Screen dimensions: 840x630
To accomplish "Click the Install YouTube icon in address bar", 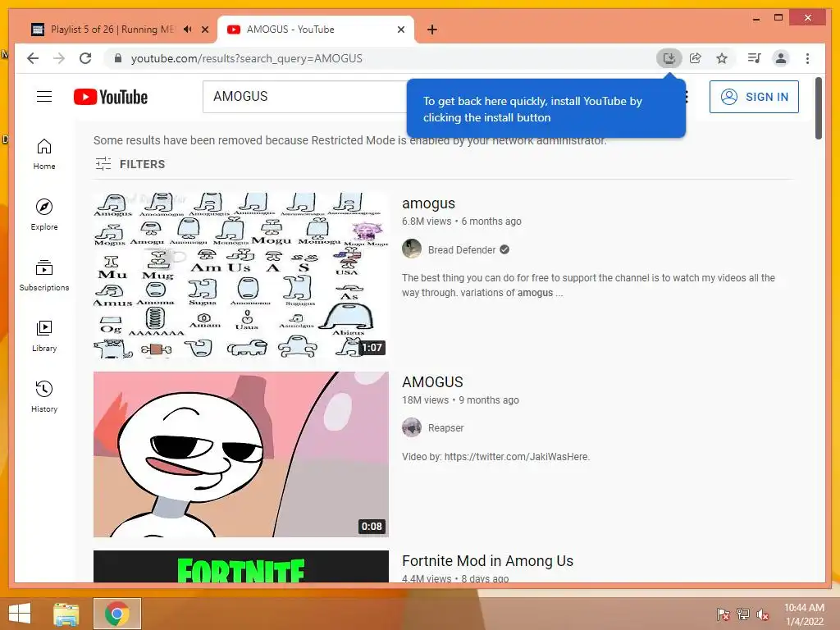I will (669, 58).
